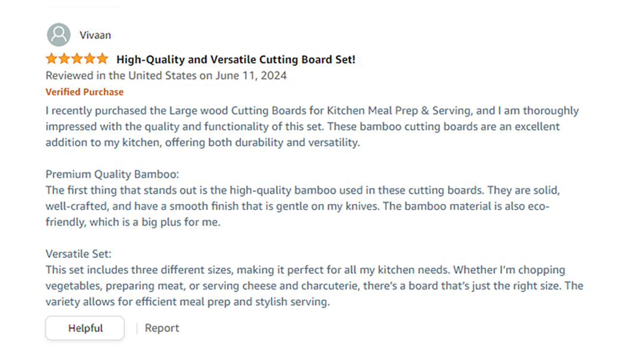The height and width of the screenshot is (363, 644).
Task: Click the separator line between Helpful and Report
Action: [x=137, y=328]
